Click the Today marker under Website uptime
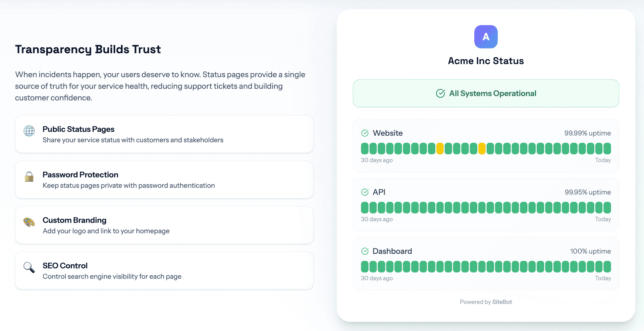Viewport: 644px width, 331px height. 602,160
